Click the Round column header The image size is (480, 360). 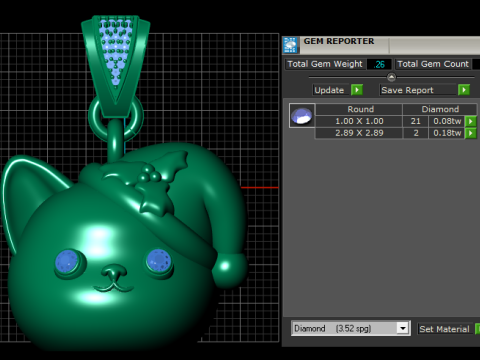(359, 109)
